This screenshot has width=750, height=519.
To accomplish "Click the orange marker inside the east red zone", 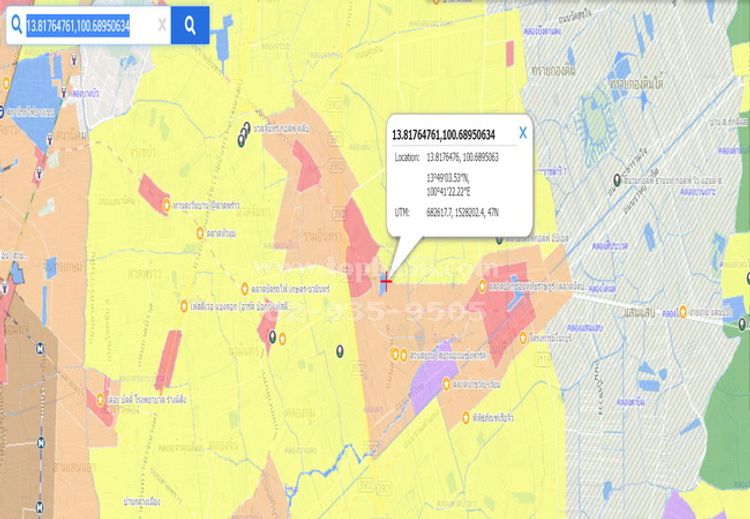I will tap(482, 286).
